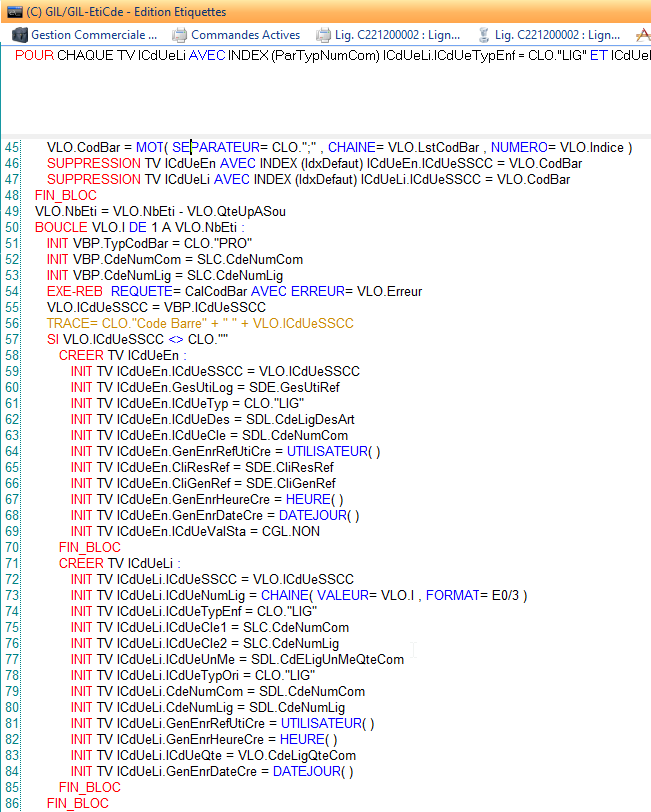Click the FIN_BLOC keyword on line 70
This screenshot has height=812, width=651.
point(89,547)
